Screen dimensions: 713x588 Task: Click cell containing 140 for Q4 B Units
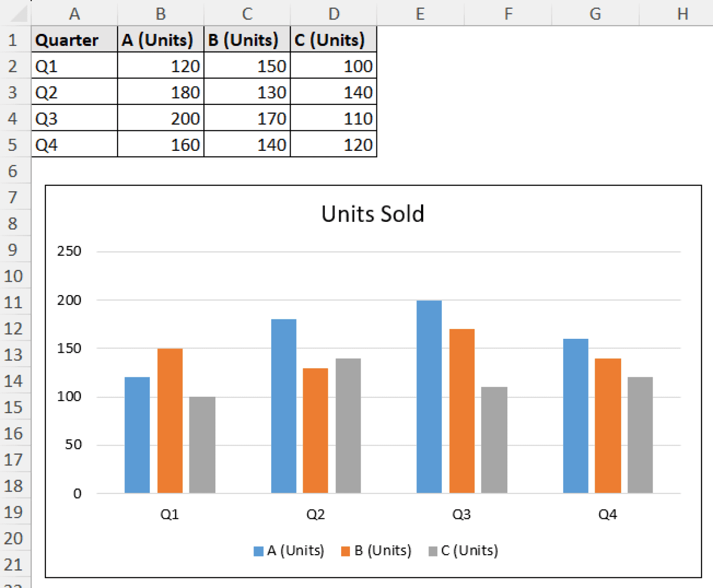click(246, 144)
